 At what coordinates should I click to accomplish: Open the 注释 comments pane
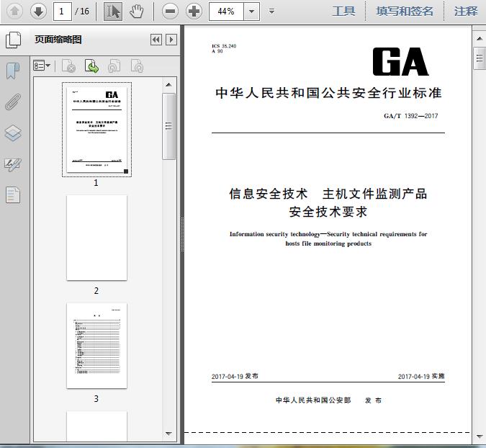466,12
